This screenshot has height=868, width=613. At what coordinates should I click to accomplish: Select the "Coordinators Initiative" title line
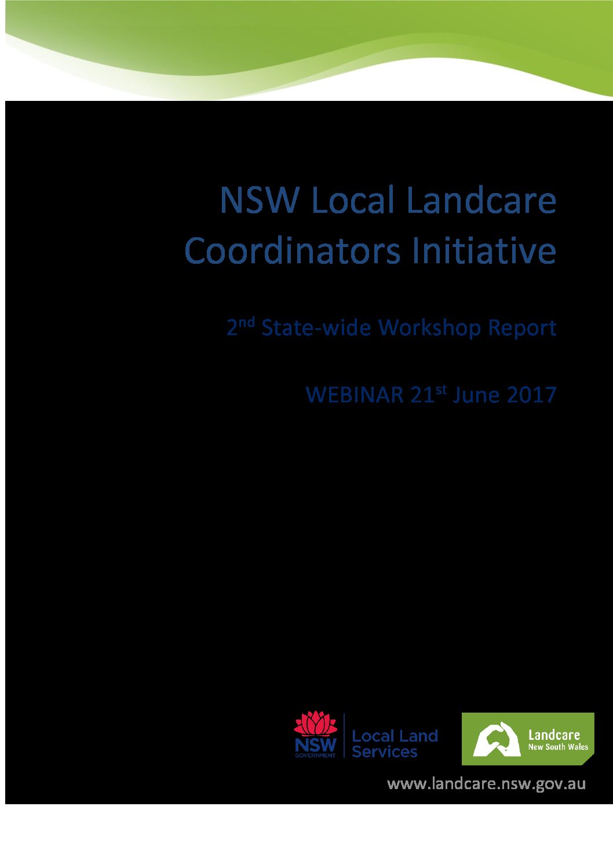click(x=370, y=250)
